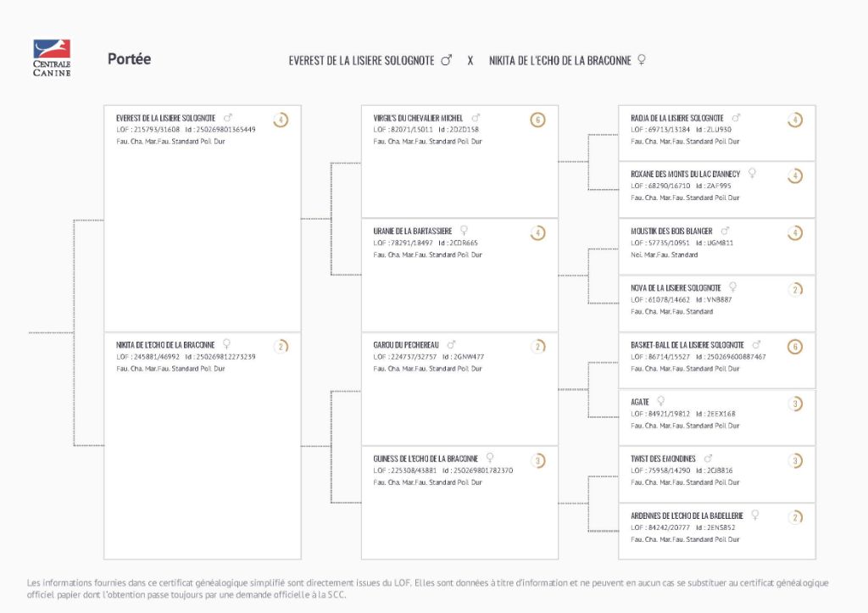Click the badge for Ardennes de l'Echo de la Badellerie
868x613 pixels.
pos(794,517)
